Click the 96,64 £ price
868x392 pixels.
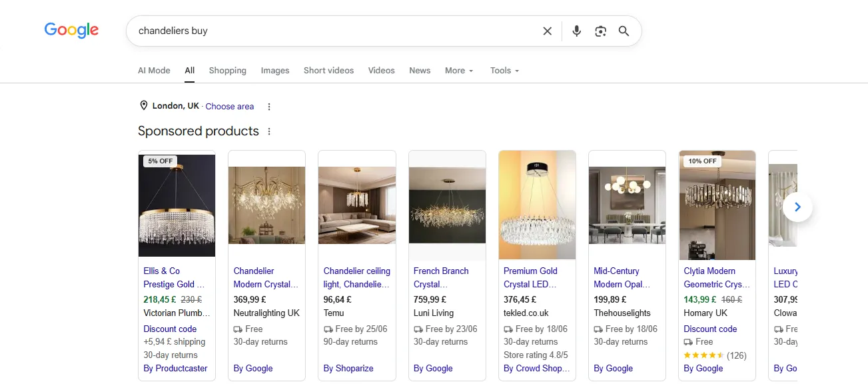point(337,299)
